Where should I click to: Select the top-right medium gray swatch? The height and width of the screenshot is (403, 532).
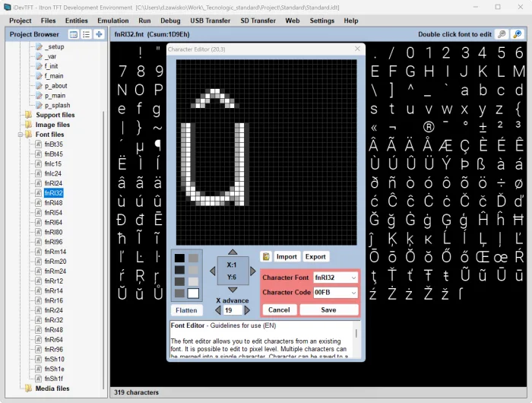click(x=193, y=258)
